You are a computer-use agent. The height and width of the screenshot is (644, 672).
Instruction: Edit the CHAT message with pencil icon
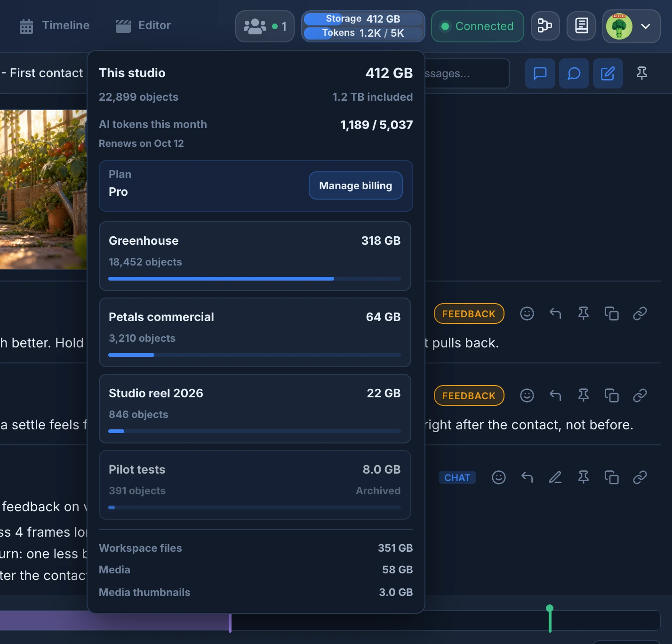(x=555, y=477)
